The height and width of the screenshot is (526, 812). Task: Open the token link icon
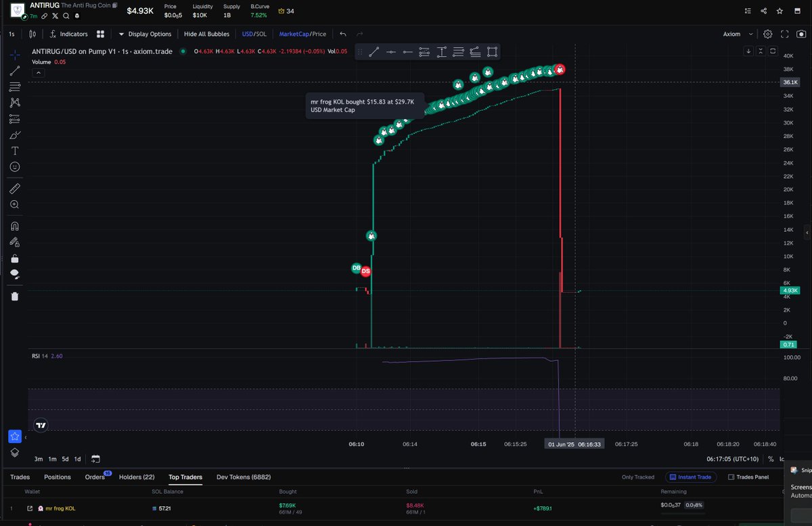point(45,16)
